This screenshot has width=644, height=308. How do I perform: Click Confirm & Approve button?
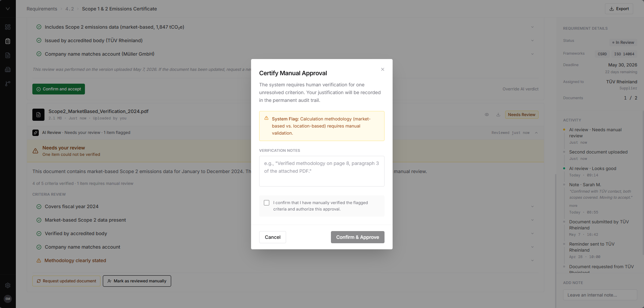pos(358,237)
